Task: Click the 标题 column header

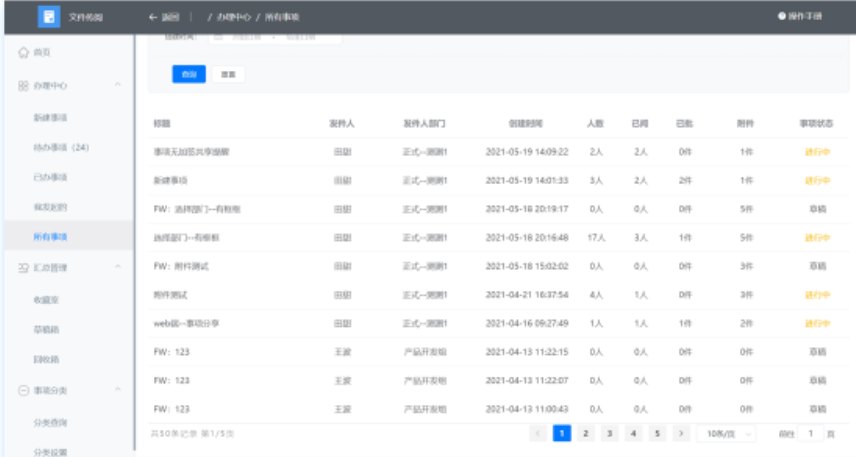Action: coord(162,123)
